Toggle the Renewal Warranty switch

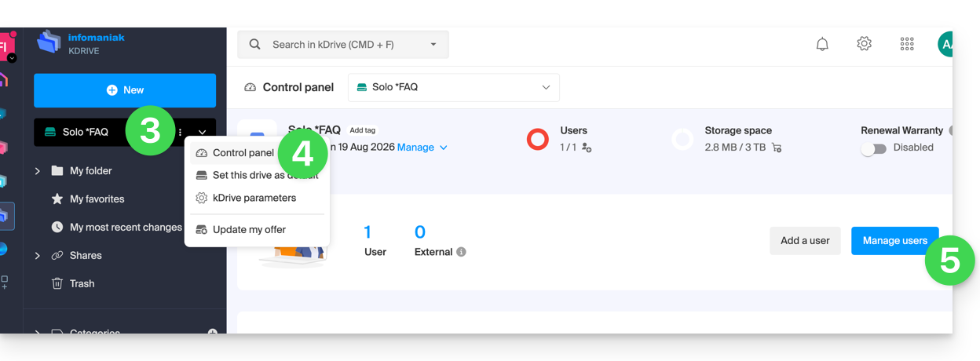(x=873, y=148)
